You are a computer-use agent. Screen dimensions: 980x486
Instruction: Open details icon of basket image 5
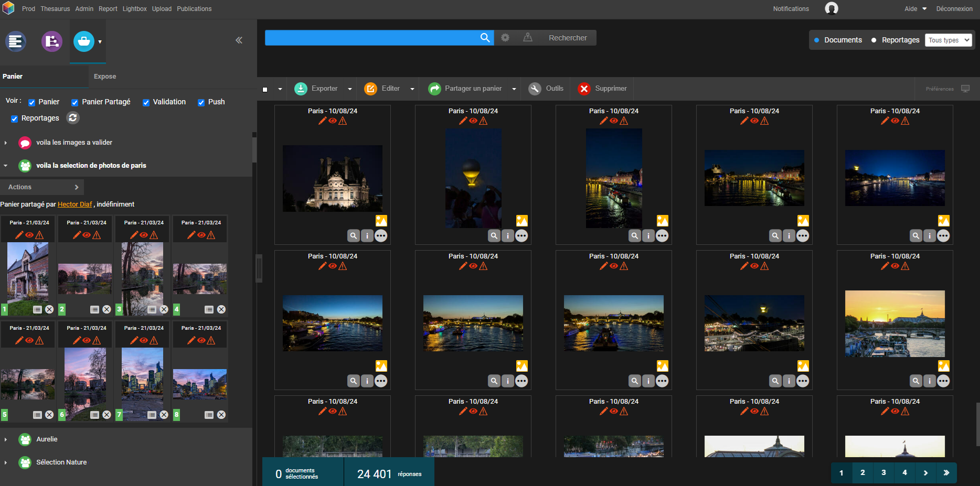pos(37,415)
